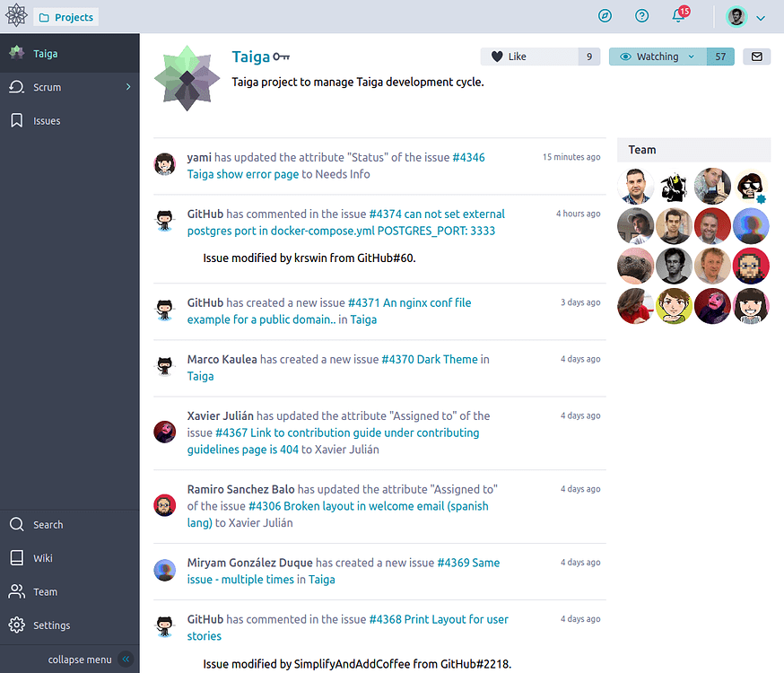Screen dimensions: 784x673
Task: Expand the Watching dropdown options
Action: pyautogui.click(x=690, y=56)
